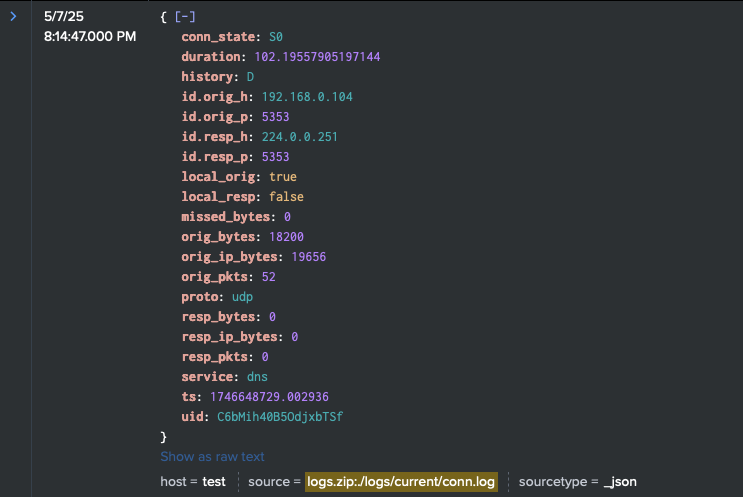Click the orig_ip_bytes field name

click(x=229, y=257)
